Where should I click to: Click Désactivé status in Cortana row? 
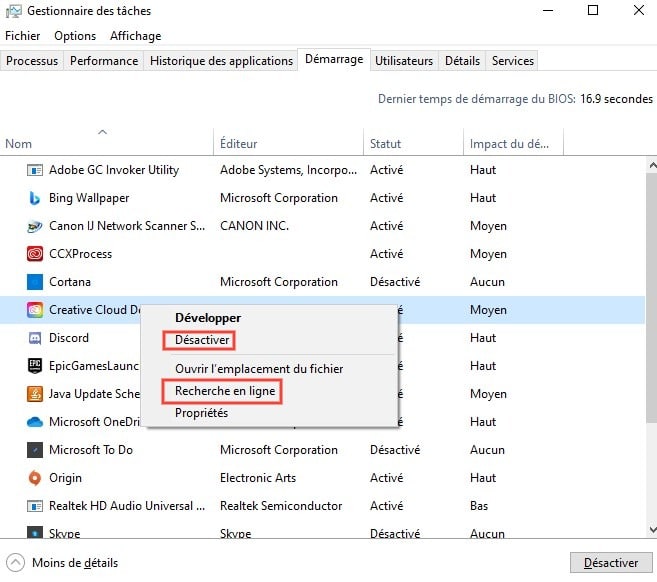click(395, 282)
